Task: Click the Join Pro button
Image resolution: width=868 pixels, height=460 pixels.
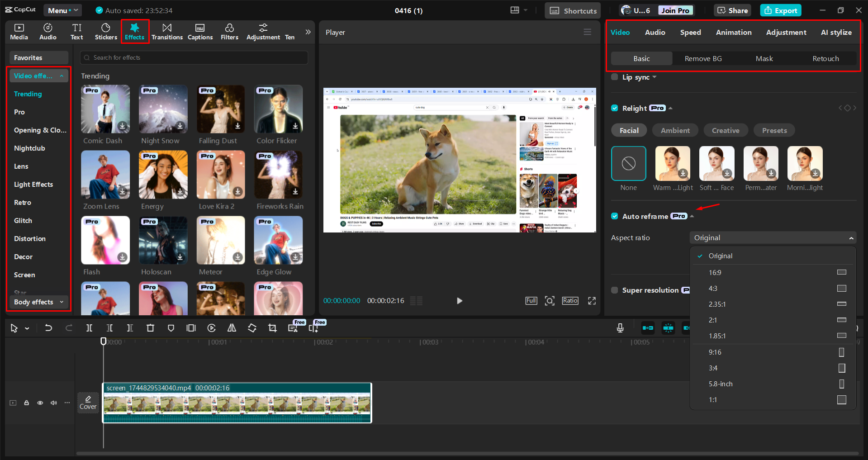Action: 675,10
